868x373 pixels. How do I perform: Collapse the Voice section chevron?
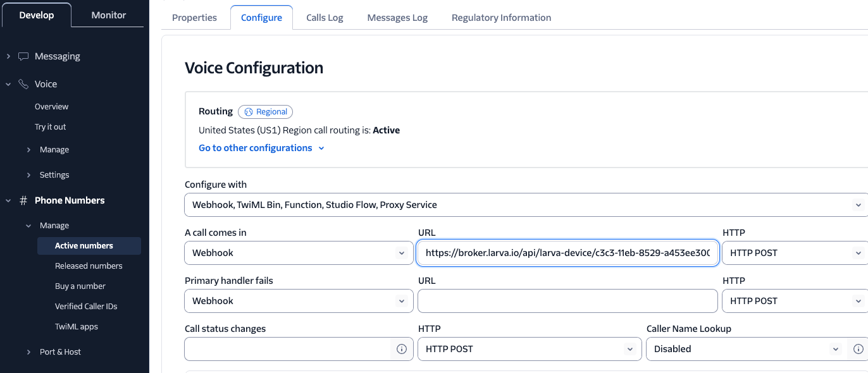click(x=8, y=83)
